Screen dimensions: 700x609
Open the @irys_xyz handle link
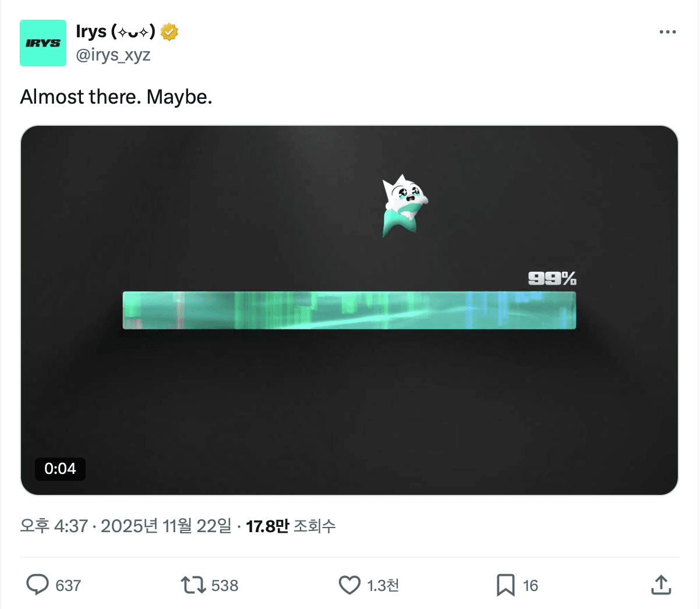[x=113, y=55]
